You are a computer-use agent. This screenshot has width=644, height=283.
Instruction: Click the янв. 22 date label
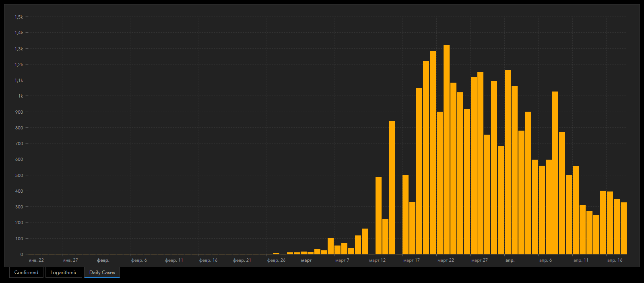[36, 260]
